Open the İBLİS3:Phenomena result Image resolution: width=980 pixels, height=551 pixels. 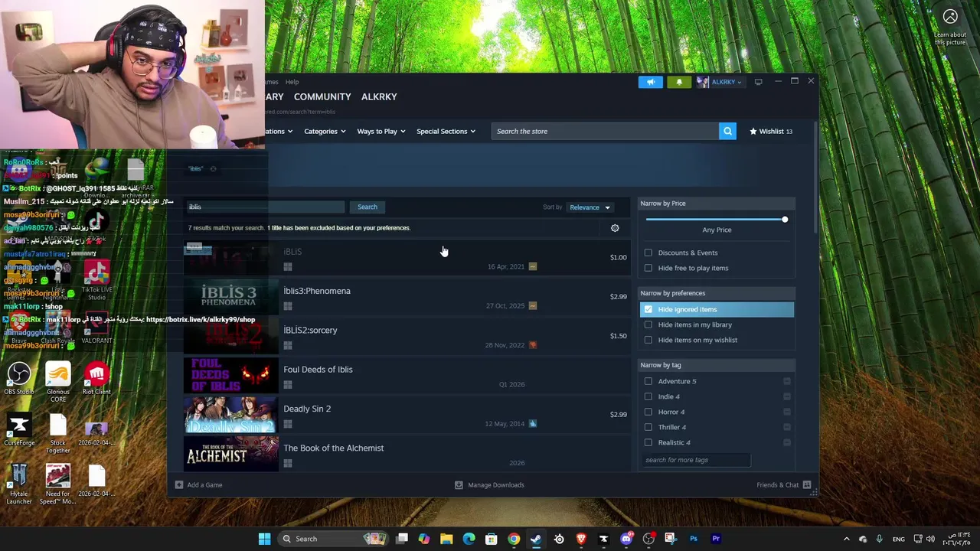tap(407, 297)
